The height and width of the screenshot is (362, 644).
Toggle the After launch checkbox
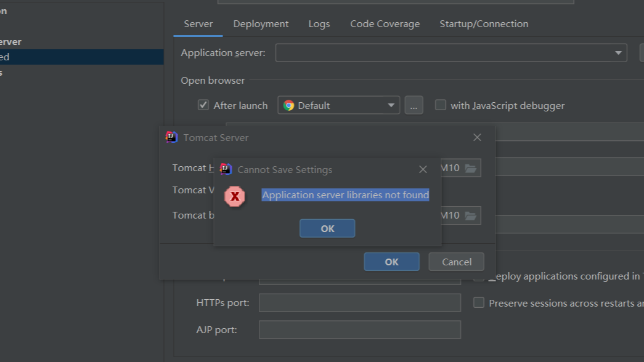(x=203, y=105)
